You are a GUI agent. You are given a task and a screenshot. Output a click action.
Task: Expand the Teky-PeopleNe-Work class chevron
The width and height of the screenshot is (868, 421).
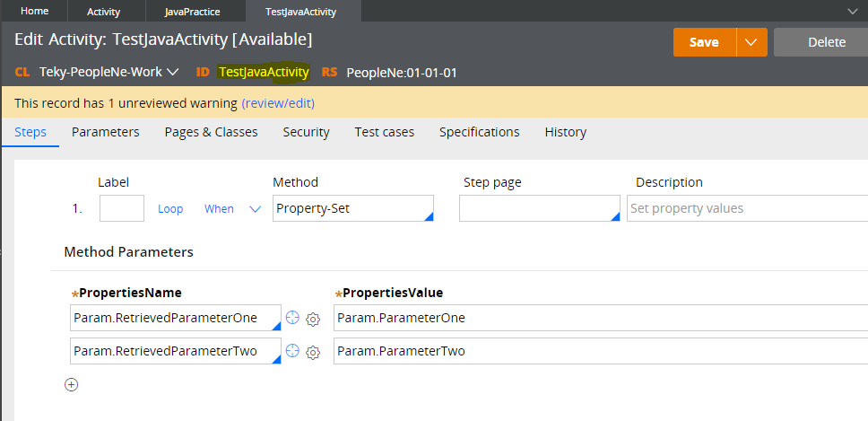click(x=173, y=72)
